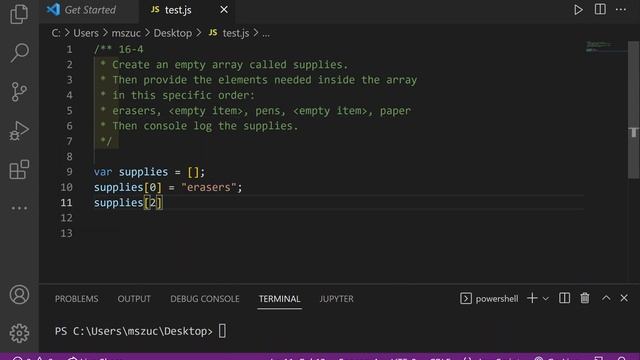This screenshot has width=640, height=360.
Task: Click line number 9 in the gutter
Action: [x=69, y=172]
